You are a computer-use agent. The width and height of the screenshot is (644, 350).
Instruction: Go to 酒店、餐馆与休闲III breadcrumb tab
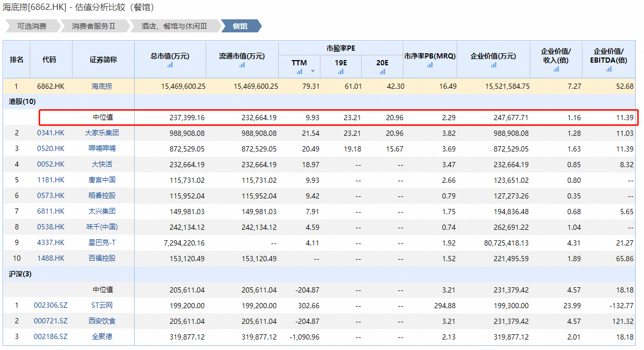click(x=174, y=26)
